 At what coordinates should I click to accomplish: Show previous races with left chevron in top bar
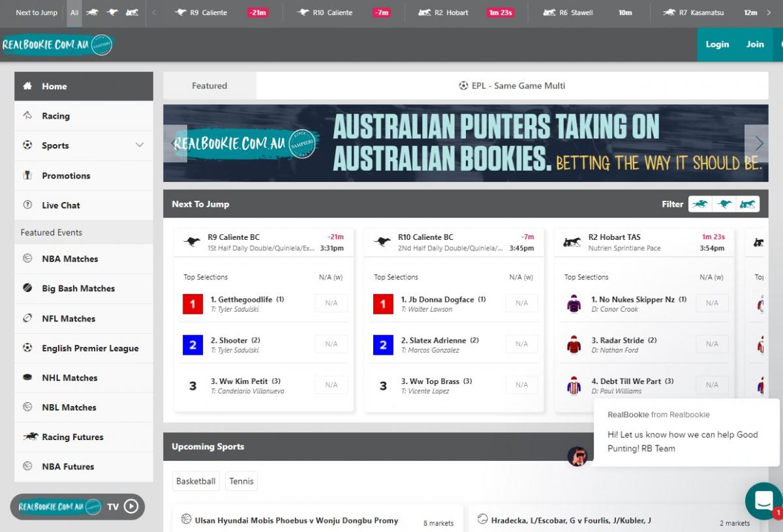(x=154, y=12)
